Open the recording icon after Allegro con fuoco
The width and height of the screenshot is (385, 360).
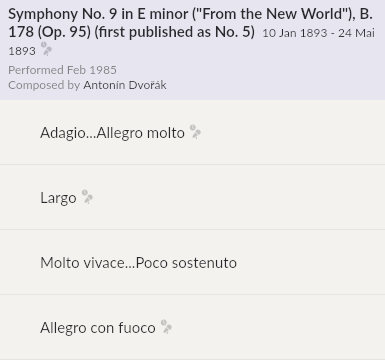point(166,327)
